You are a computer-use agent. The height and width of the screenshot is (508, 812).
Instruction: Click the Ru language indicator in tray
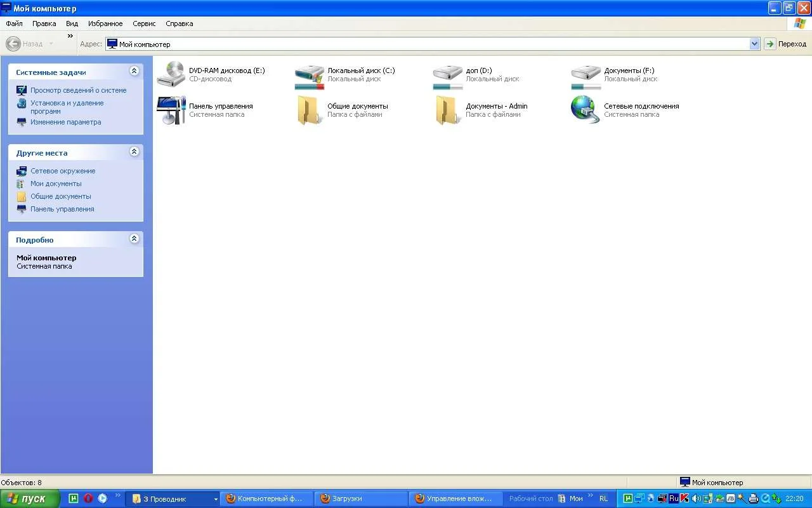(674, 498)
